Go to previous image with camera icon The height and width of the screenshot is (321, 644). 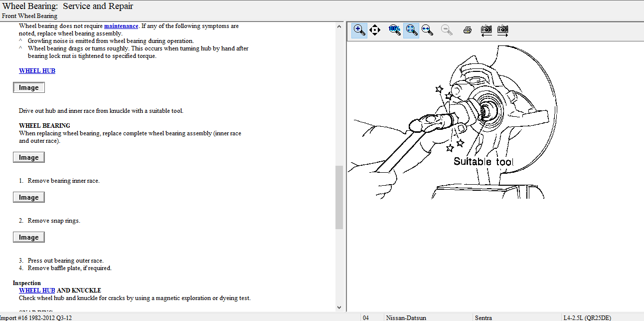click(x=486, y=30)
